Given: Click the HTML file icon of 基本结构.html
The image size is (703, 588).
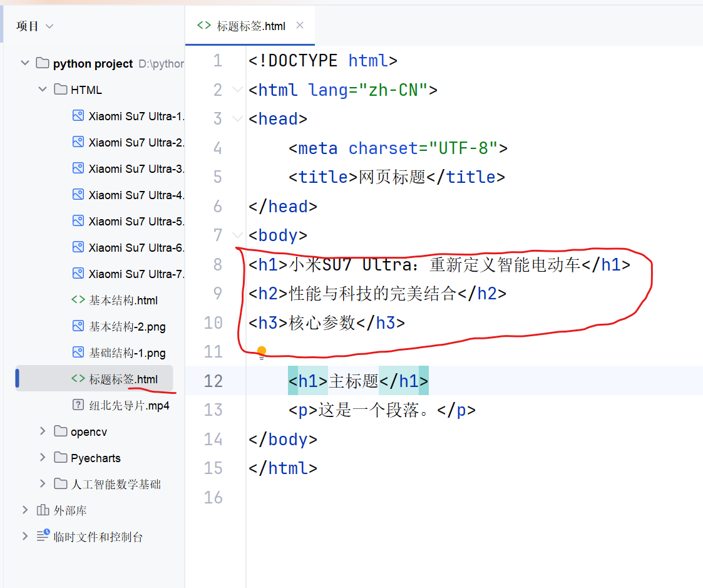Looking at the screenshot, I should [78, 299].
